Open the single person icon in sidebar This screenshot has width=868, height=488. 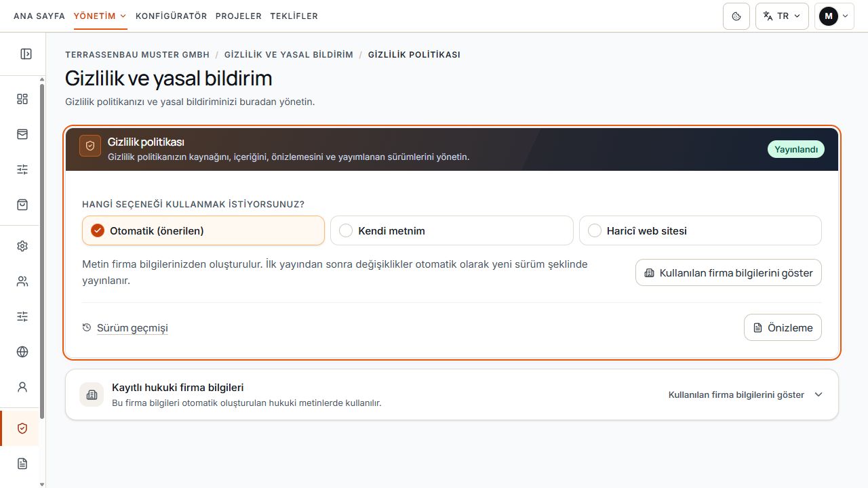coord(22,387)
